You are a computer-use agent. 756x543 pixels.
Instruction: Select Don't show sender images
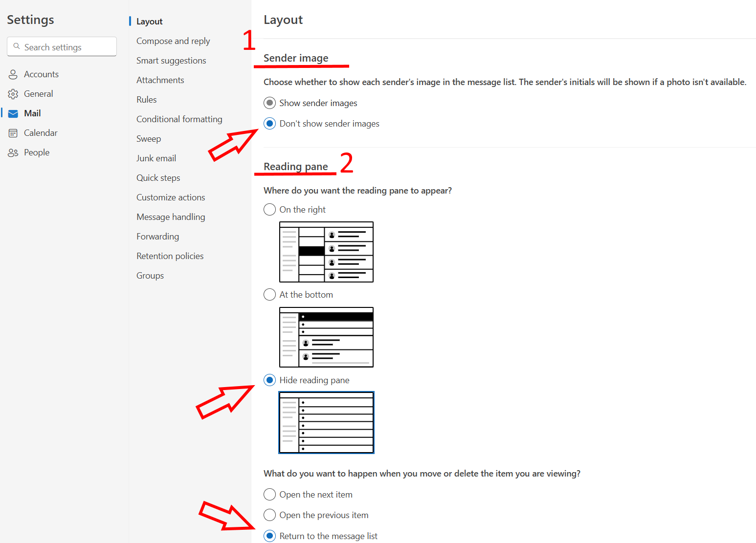coord(269,124)
